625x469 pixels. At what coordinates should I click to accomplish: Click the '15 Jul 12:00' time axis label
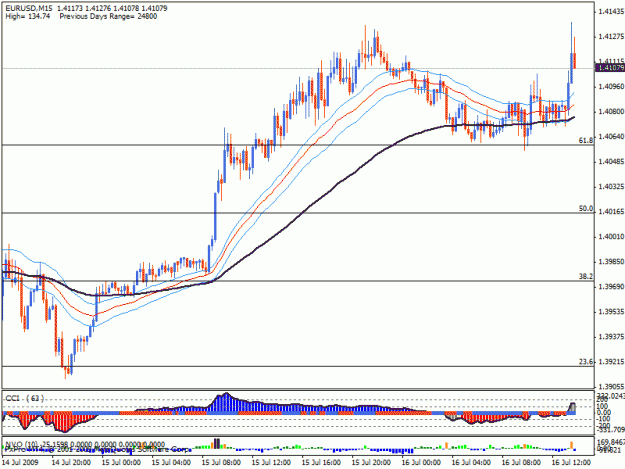pos(271,463)
